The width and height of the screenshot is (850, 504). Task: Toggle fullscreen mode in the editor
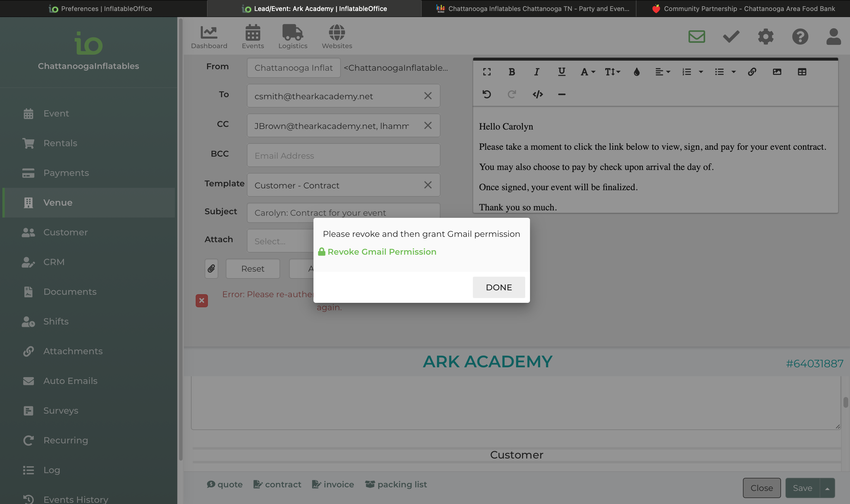tap(487, 72)
